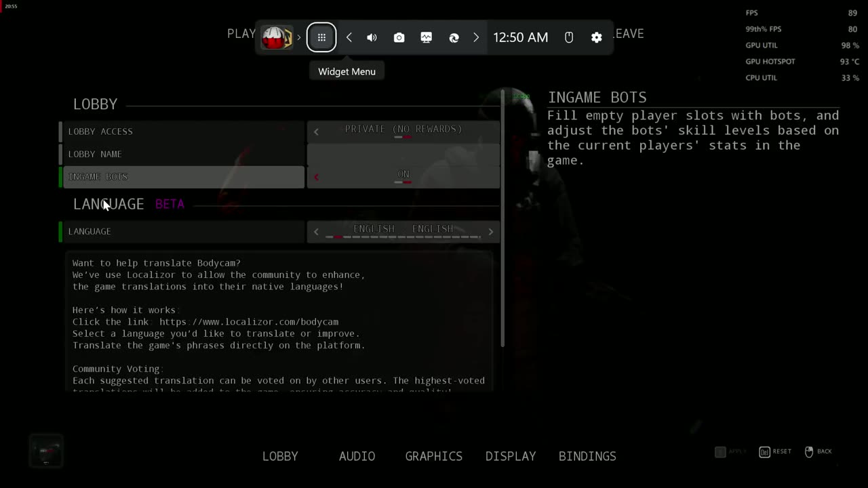
Task: Click the LEAVE menu item at top
Action: point(629,34)
